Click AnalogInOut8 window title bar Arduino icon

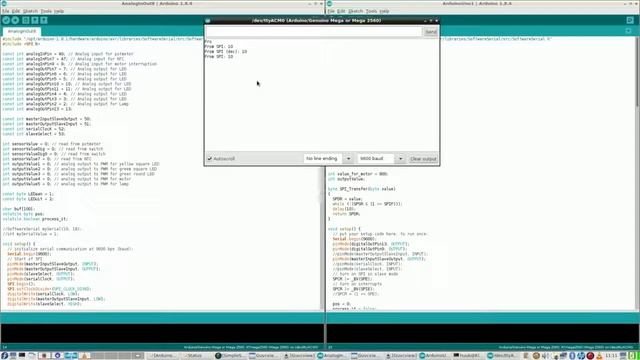[x=4, y=3]
